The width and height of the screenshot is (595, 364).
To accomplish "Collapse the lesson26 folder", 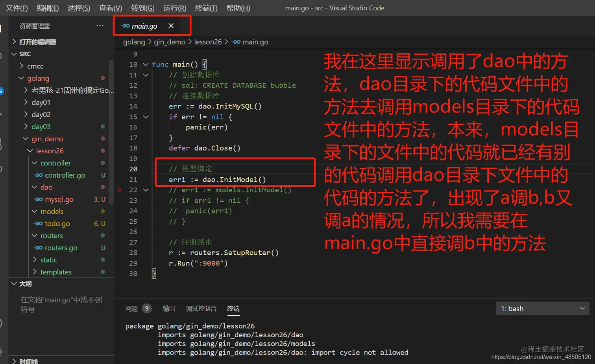I will coord(50,151).
